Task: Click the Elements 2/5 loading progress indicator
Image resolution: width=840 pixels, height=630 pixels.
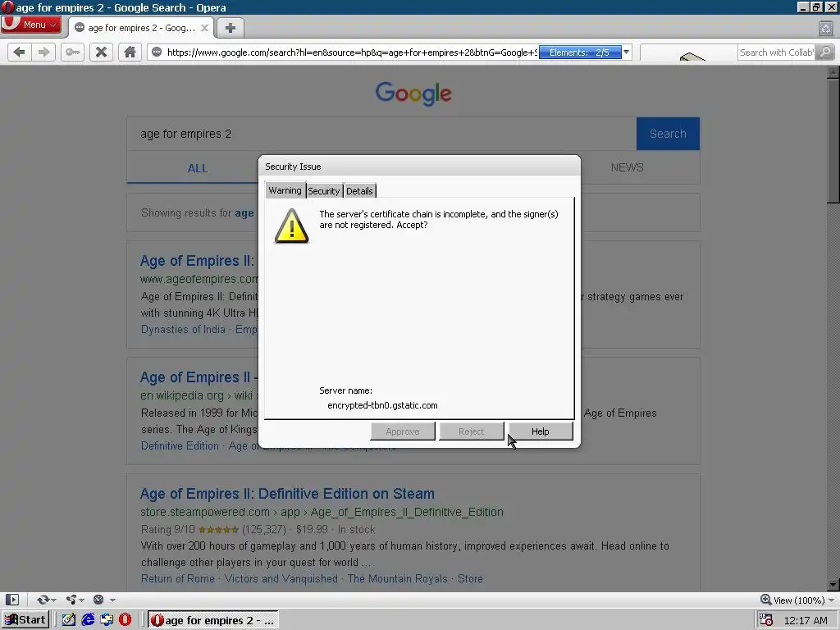Action: tap(580, 52)
